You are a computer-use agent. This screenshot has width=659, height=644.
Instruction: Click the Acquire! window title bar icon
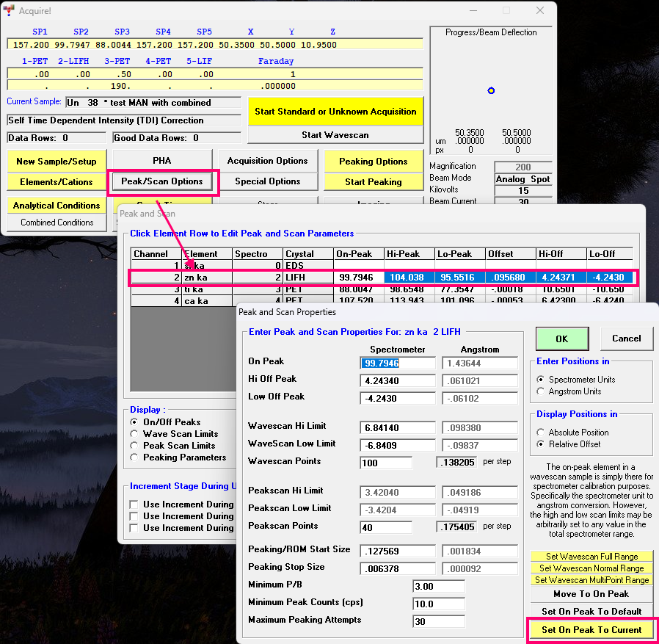click(10, 11)
